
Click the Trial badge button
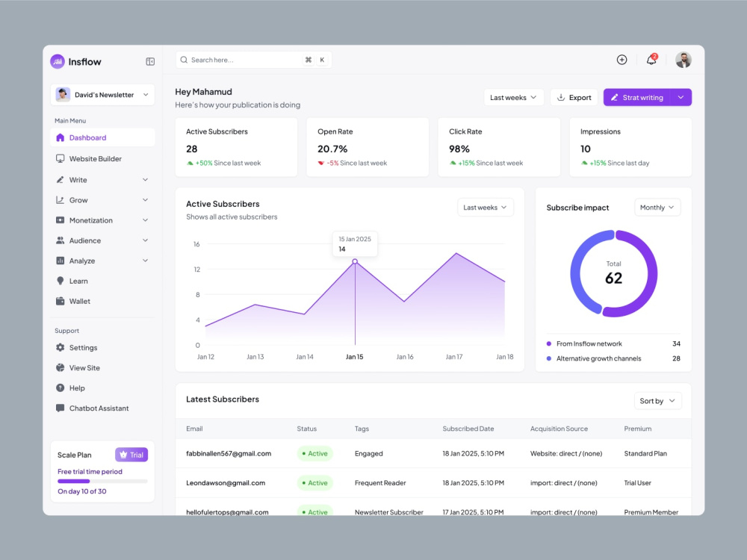131,455
